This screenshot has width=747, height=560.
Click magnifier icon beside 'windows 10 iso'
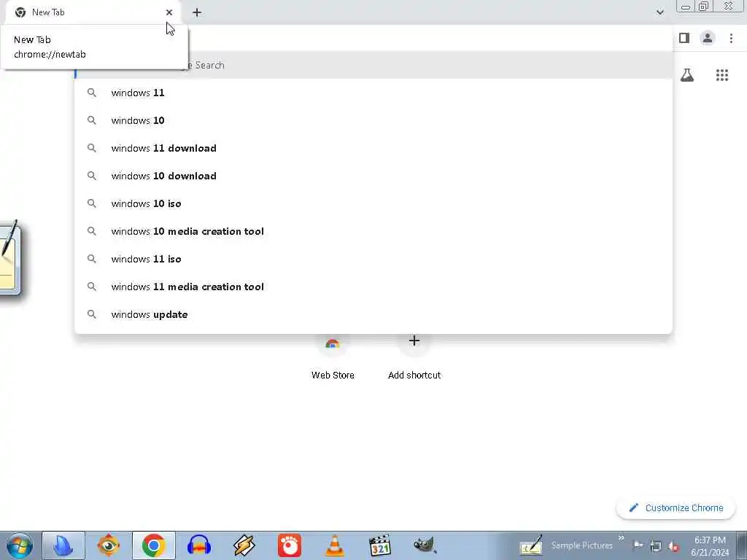click(x=92, y=203)
